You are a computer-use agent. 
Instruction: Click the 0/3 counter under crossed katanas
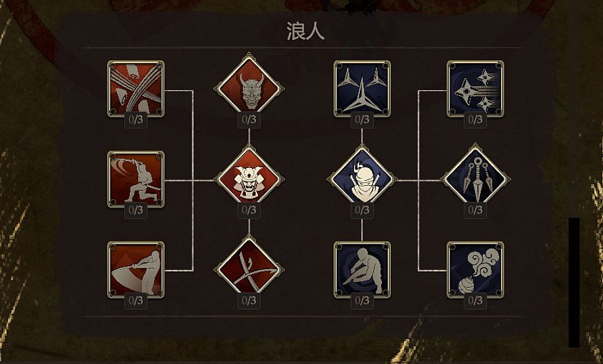(249, 300)
